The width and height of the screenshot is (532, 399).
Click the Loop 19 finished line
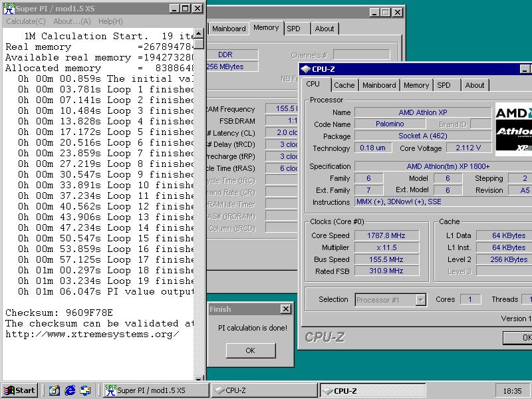click(106, 281)
